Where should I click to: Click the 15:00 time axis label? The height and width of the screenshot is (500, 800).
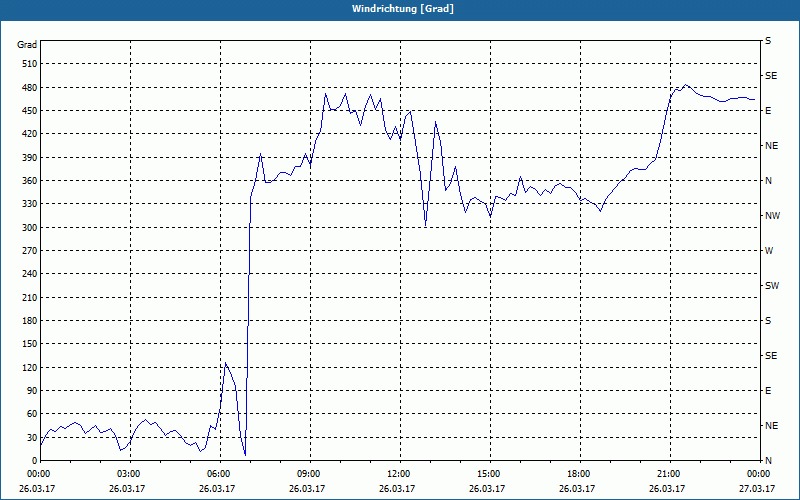(487, 474)
